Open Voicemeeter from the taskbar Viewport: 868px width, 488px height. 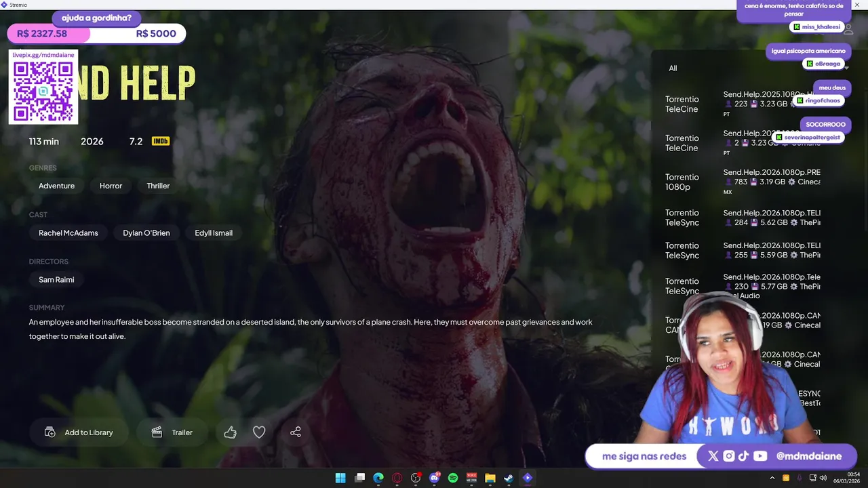[x=471, y=478]
